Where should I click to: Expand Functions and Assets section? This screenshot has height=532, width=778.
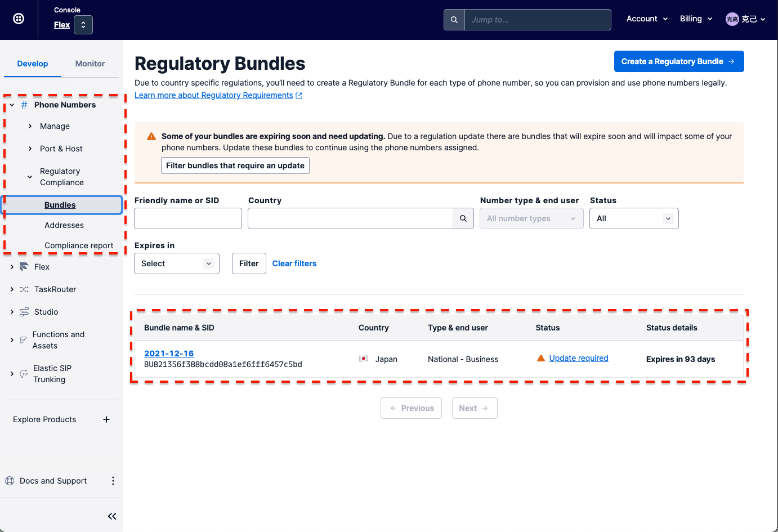12,340
